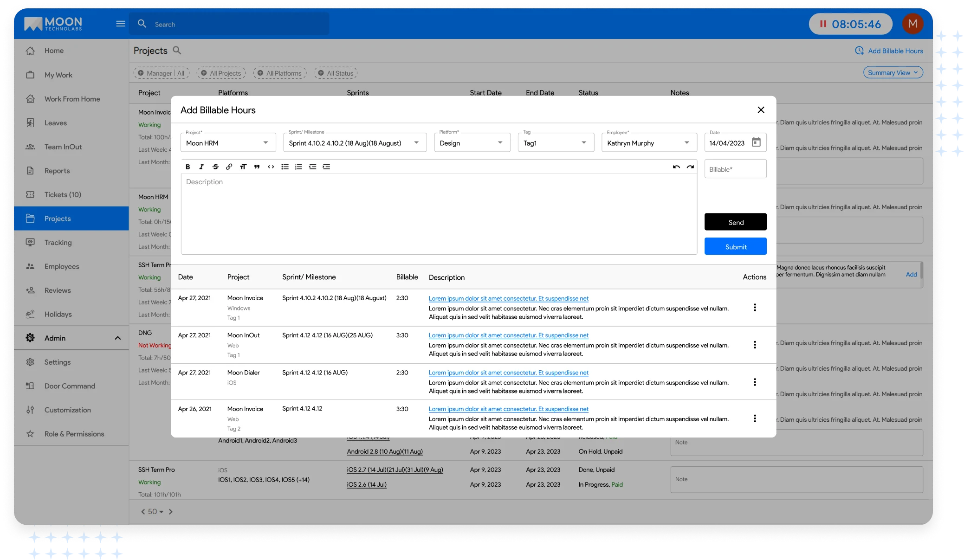Open the Tag dropdown showing Tag1

[x=556, y=142]
